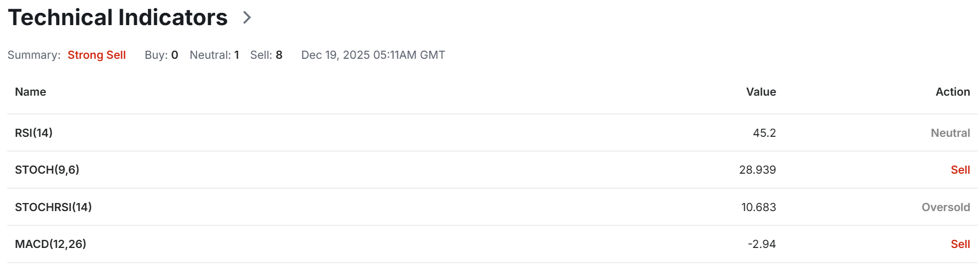Screen dimensions: 980x264
Task: Click the Name column header
Action: 30,92
